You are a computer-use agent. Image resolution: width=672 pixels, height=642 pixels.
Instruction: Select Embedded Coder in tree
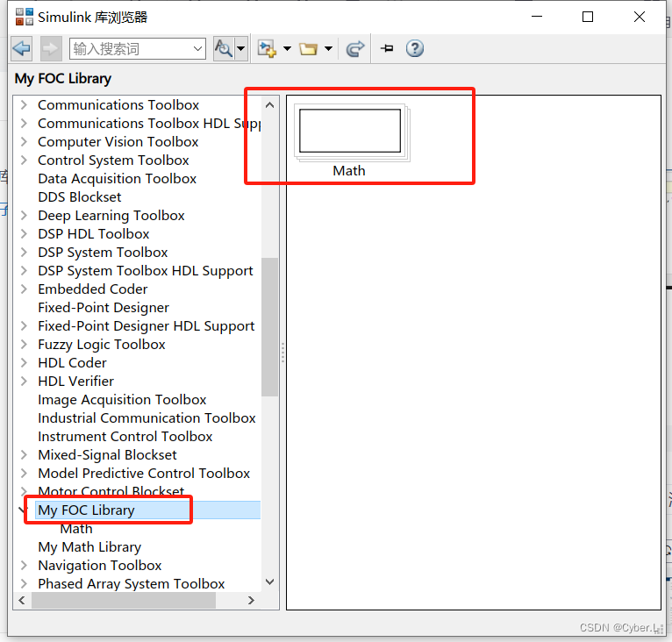pyautogui.click(x=93, y=289)
